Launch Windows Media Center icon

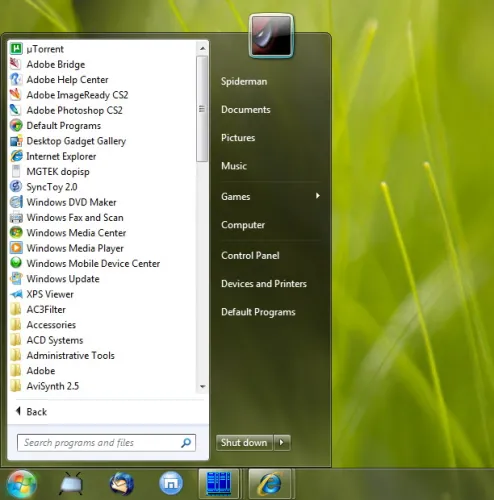pos(16,233)
